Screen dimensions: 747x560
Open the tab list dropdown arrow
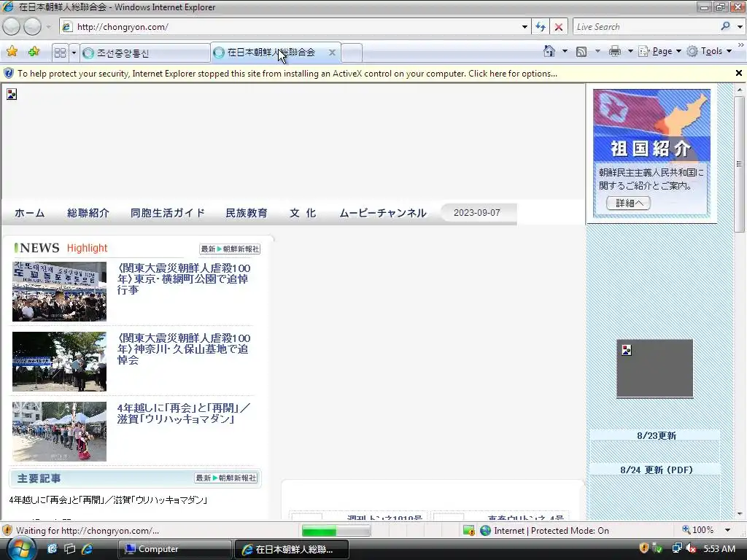click(74, 52)
